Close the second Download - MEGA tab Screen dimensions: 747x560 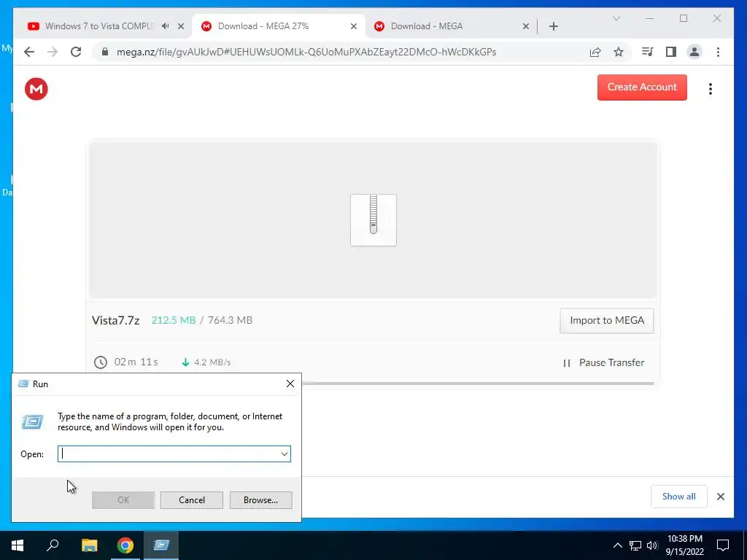(x=526, y=26)
